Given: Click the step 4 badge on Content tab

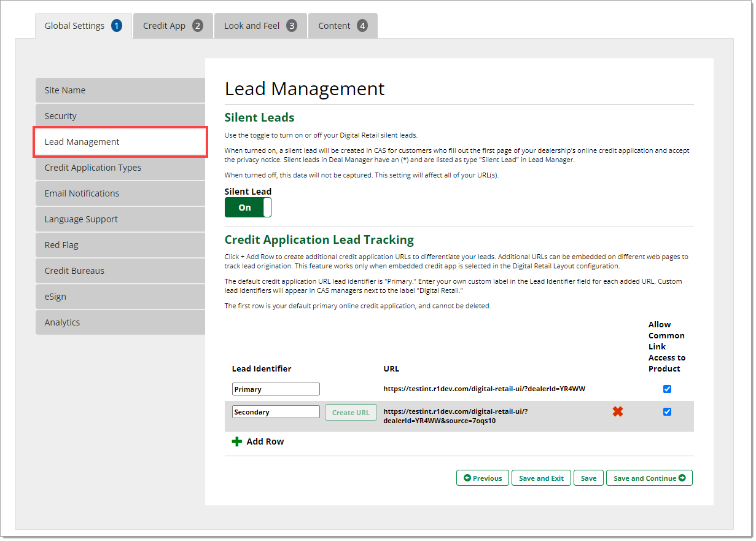Looking at the screenshot, I should (x=362, y=26).
